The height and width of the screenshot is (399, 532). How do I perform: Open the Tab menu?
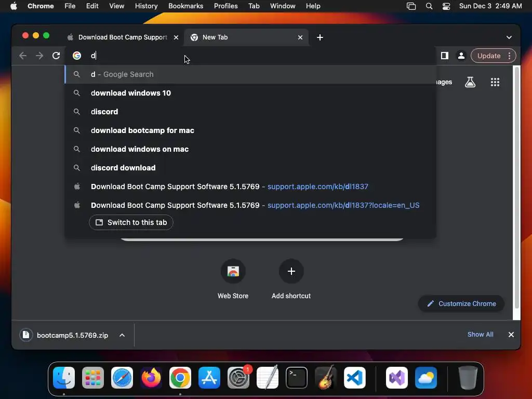coord(254,6)
